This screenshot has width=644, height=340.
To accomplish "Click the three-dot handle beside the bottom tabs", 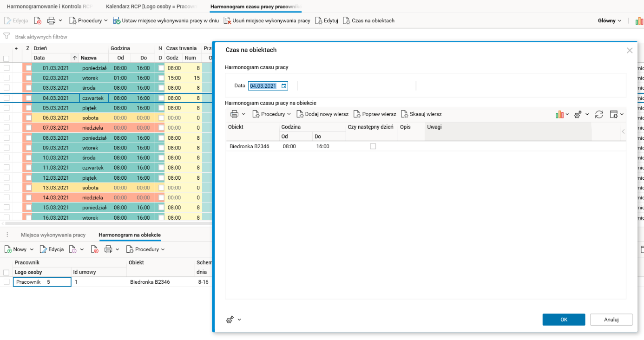I will click(7, 235).
